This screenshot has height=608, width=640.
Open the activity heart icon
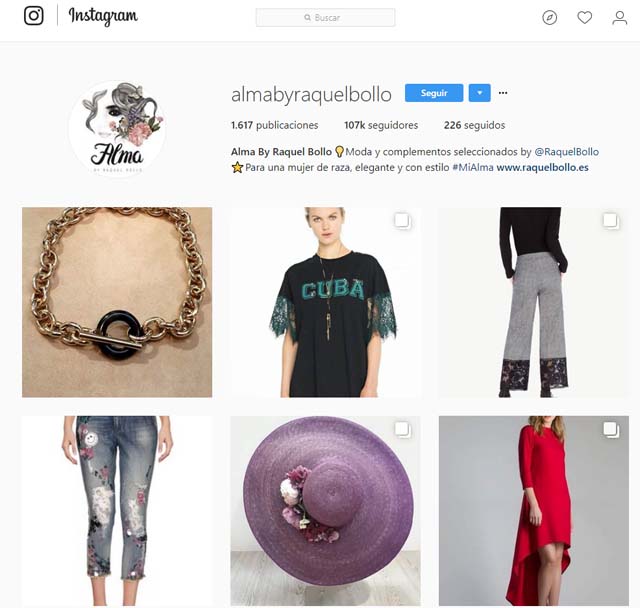click(x=584, y=18)
